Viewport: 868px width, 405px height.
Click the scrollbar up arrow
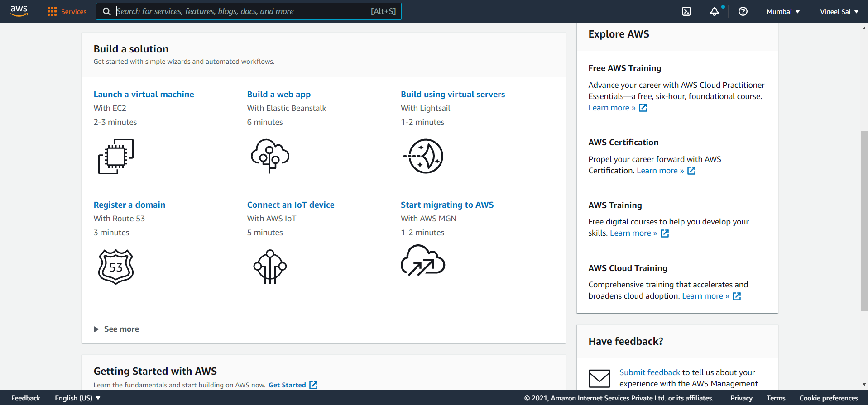click(864, 28)
